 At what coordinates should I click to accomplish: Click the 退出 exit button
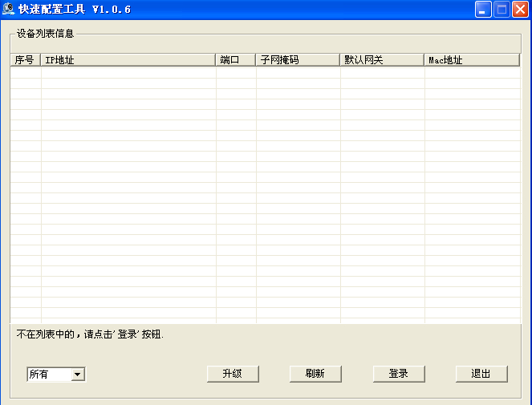pyautogui.click(x=481, y=374)
